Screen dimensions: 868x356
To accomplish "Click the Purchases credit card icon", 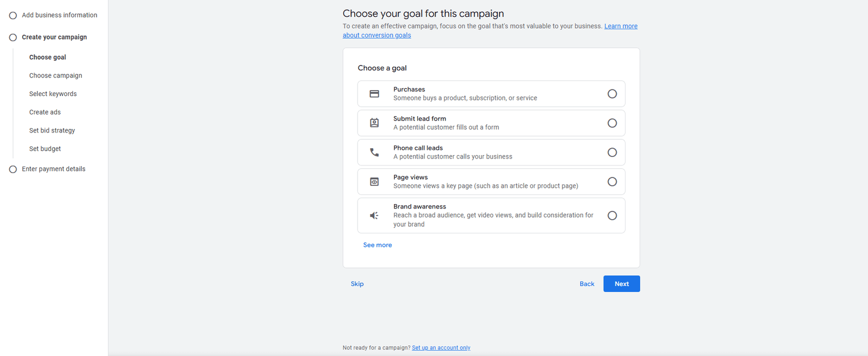I will click(x=374, y=94).
